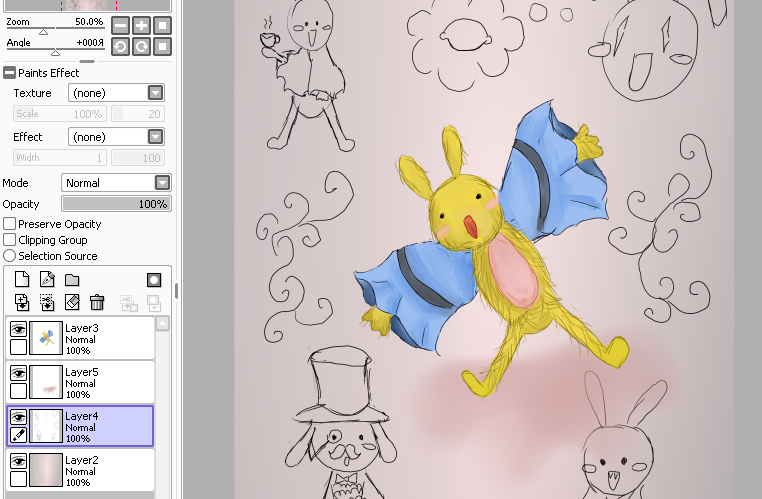Select the Selection Source radio button

point(9,256)
